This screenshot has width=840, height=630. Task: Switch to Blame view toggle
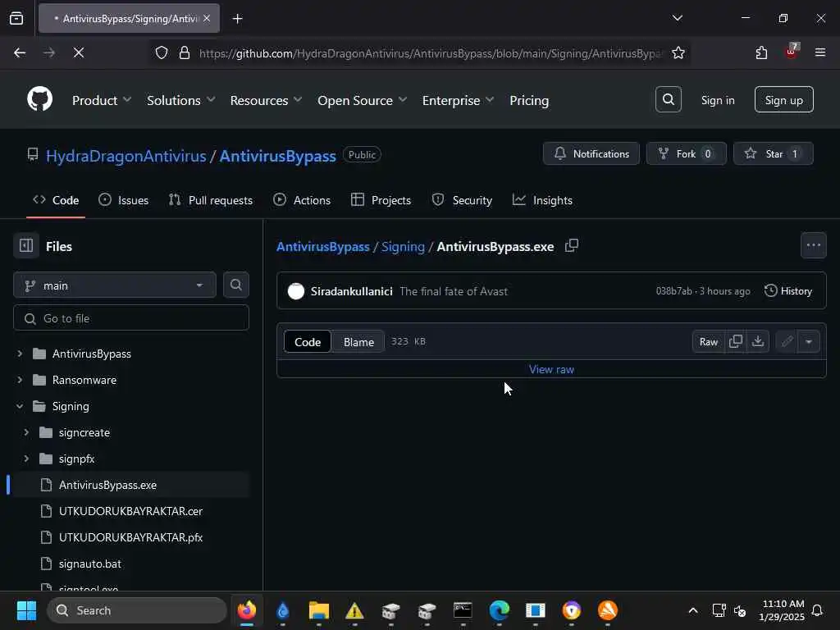pyautogui.click(x=358, y=342)
